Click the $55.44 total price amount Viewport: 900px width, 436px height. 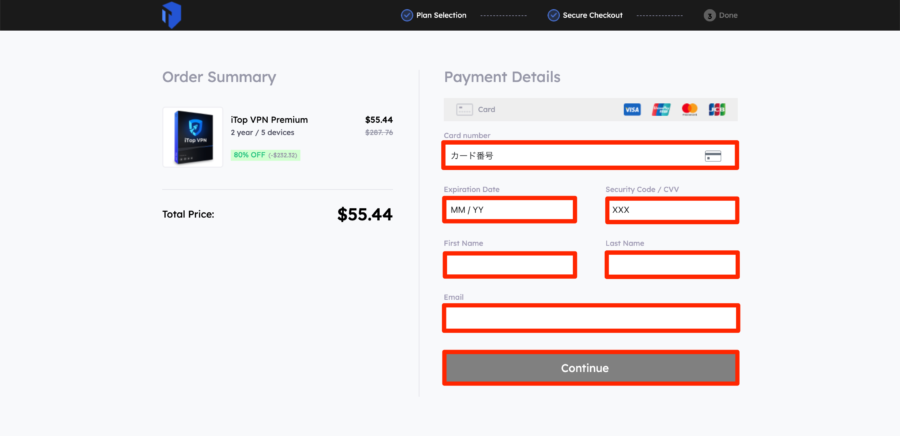pos(365,215)
